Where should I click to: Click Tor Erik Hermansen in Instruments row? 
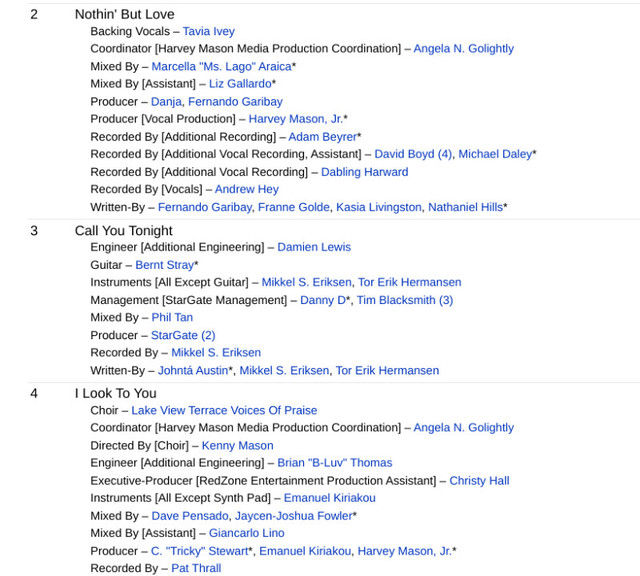[409, 282]
